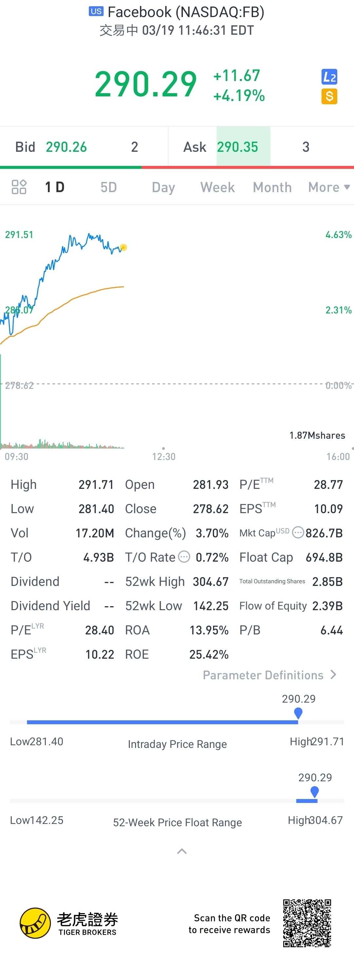This screenshot has height=980, width=354.
Task: Select the 1 D intraday tab
Action: [55, 187]
